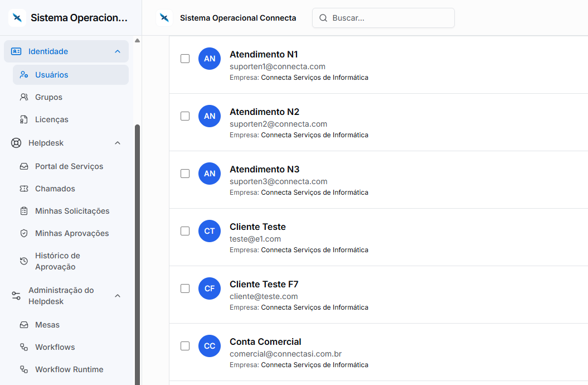The height and width of the screenshot is (385, 588).
Task: Navigate to Chamados
Action: click(x=71, y=189)
